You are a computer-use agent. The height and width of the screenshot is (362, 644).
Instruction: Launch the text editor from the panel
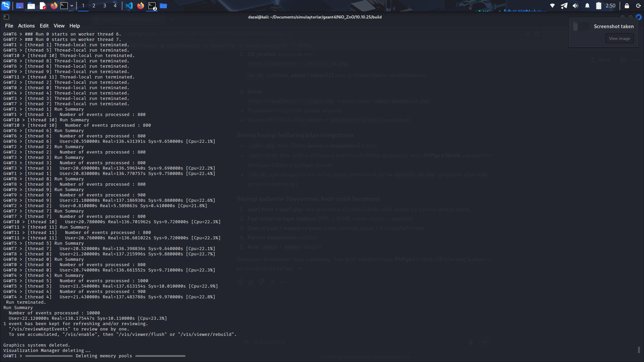[x=43, y=6]
